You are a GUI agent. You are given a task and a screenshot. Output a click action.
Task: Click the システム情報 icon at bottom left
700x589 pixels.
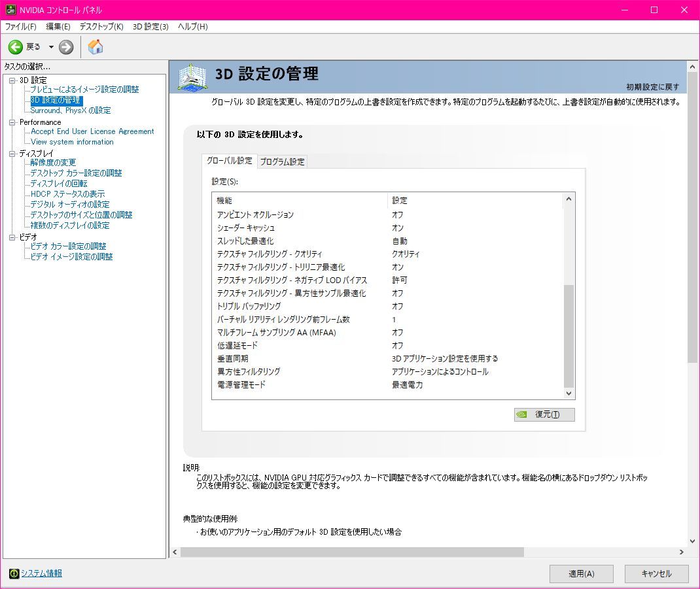[x=14, y=573]
